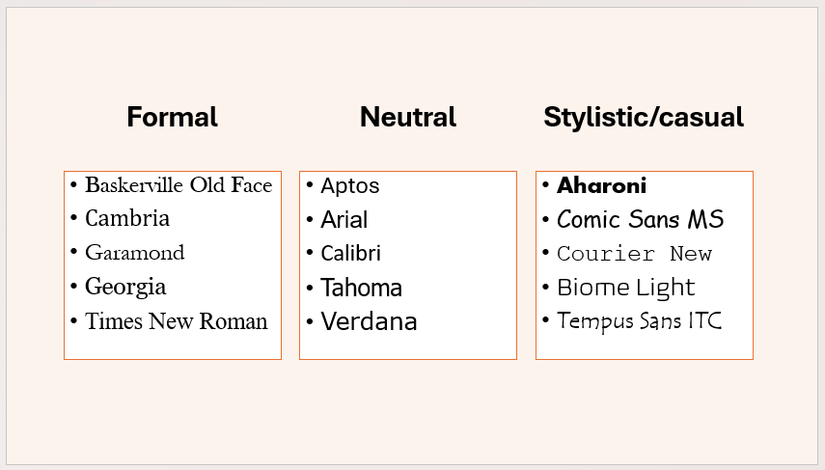Click the Verdana list entry
This screenshot has height=470, width=825.
(369, 322)
